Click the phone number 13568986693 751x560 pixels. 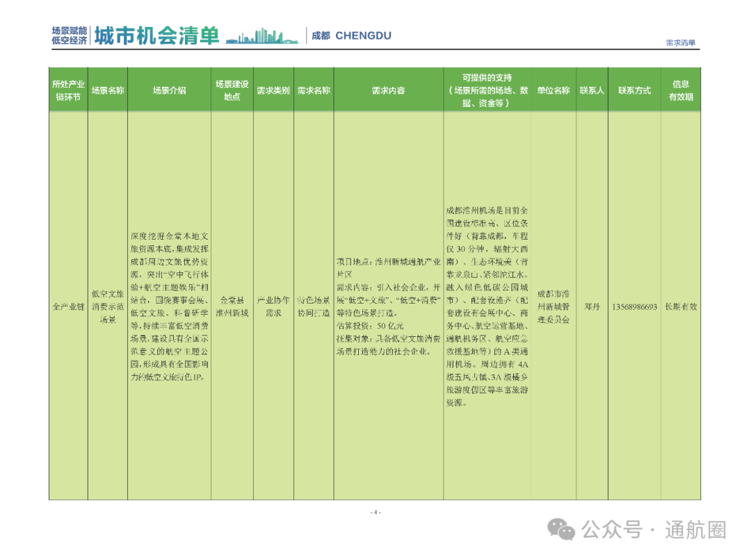[x=635, y=307]
